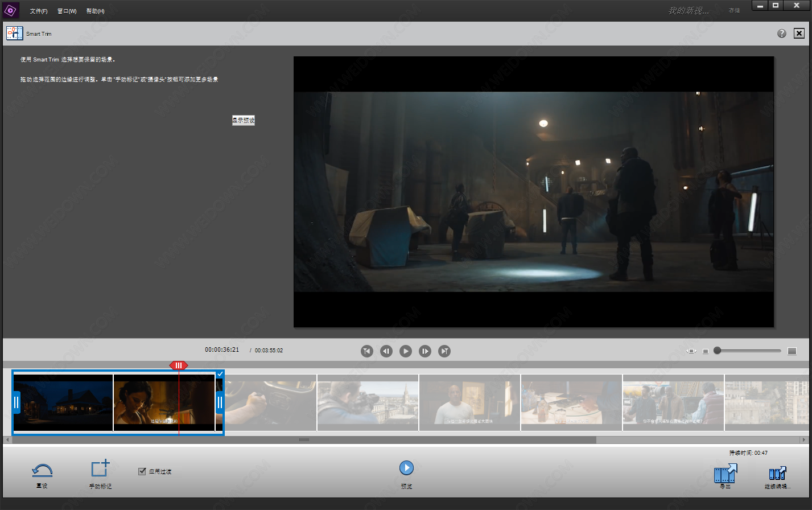Toggle the selected segment checkmark

pos(220,374)
